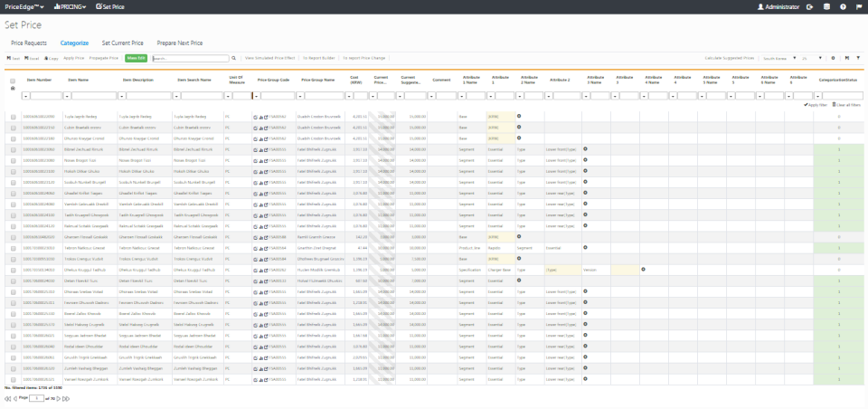868x409 pixels.
Task: Switch to the Prepare Next Price tab
Action: (x=179, y=43)
